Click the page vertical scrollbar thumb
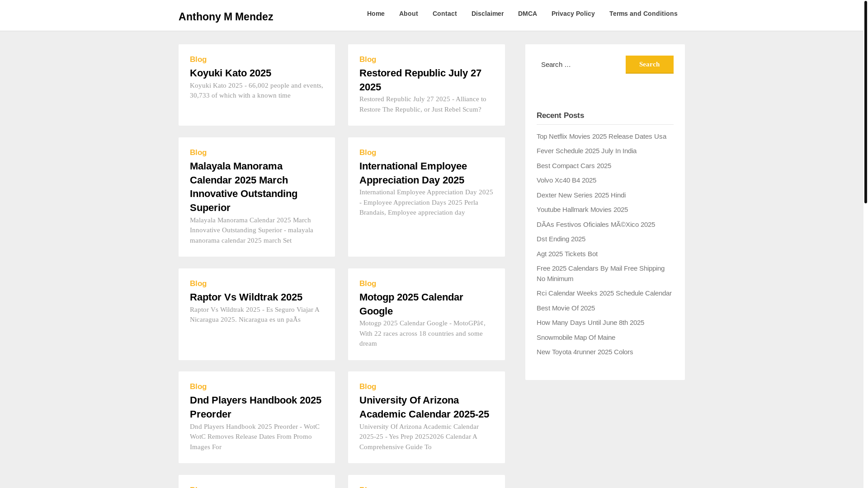 (x=865, y=102)
